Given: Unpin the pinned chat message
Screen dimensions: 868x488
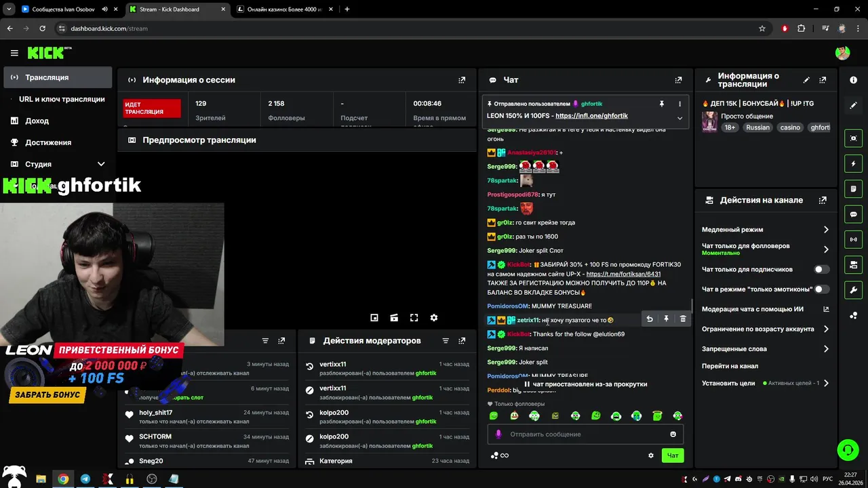Looking at the screenshot, I should tap(661, 104).
